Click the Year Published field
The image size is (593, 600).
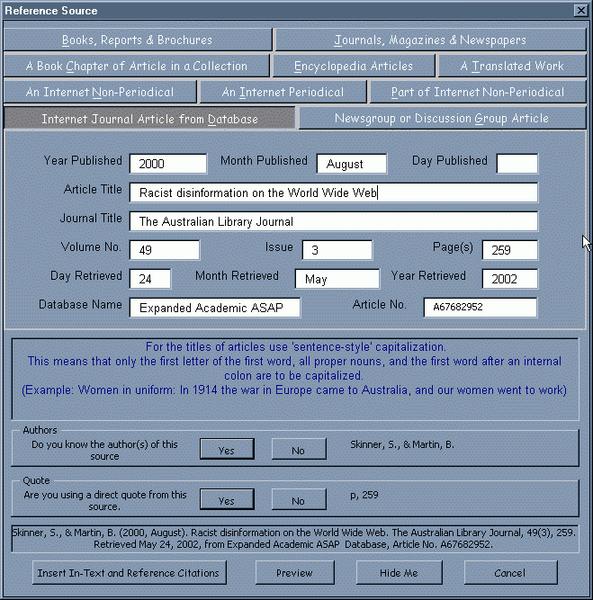coord(168,164)
